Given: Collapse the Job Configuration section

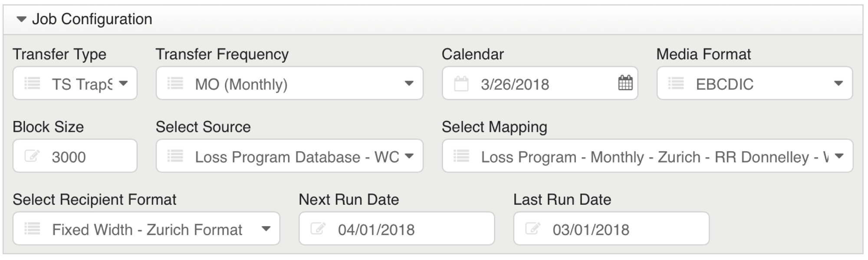Looking at the screenshot, I should 21,19.
